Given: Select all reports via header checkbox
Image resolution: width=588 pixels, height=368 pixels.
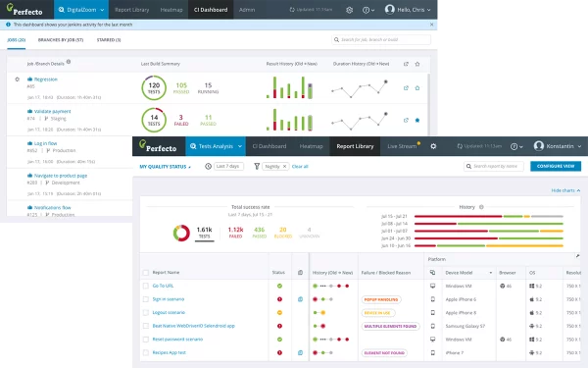Looking at the screenshot, I should [x=146, y=273].
